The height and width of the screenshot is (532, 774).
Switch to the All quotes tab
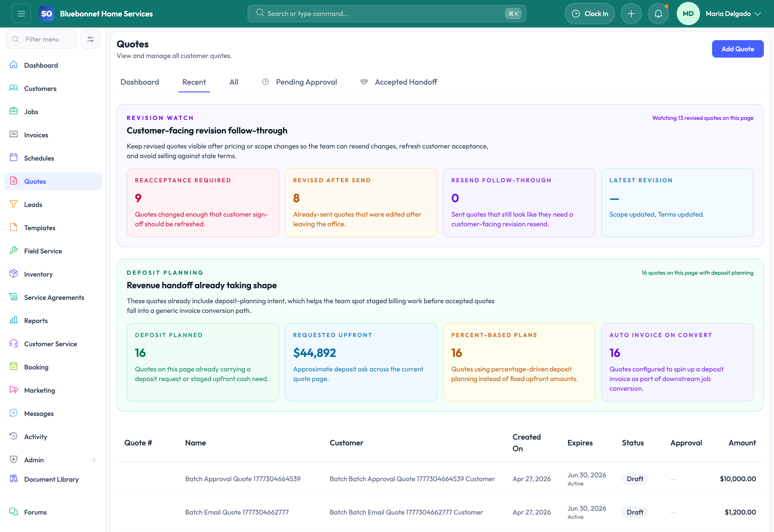(234, 82)
